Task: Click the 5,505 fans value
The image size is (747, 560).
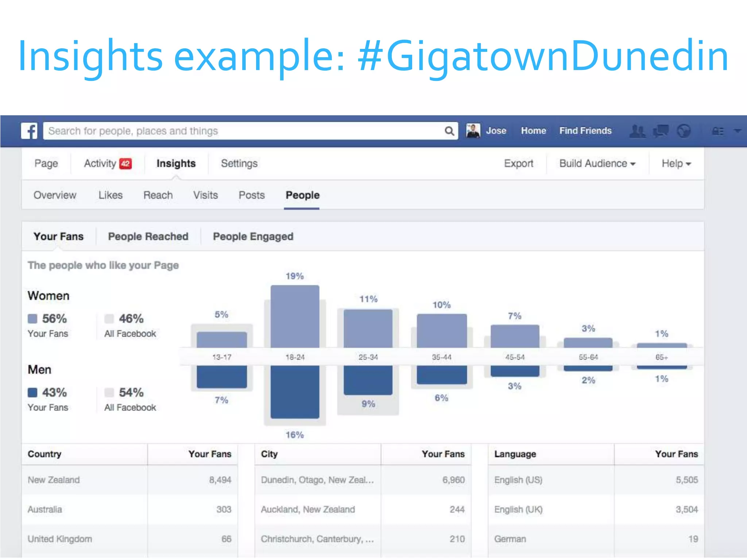Action: 687,480
